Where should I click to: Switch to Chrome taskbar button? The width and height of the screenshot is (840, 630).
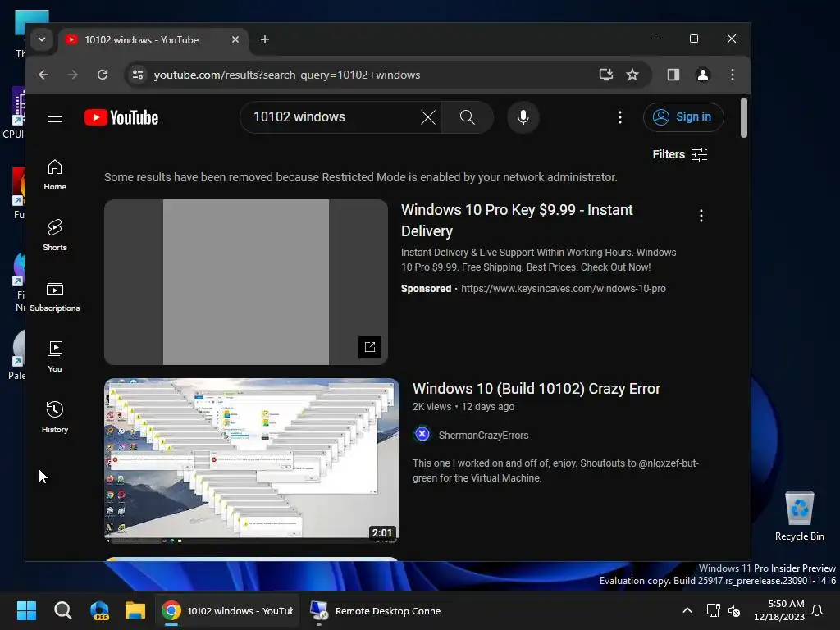[228, 610]
